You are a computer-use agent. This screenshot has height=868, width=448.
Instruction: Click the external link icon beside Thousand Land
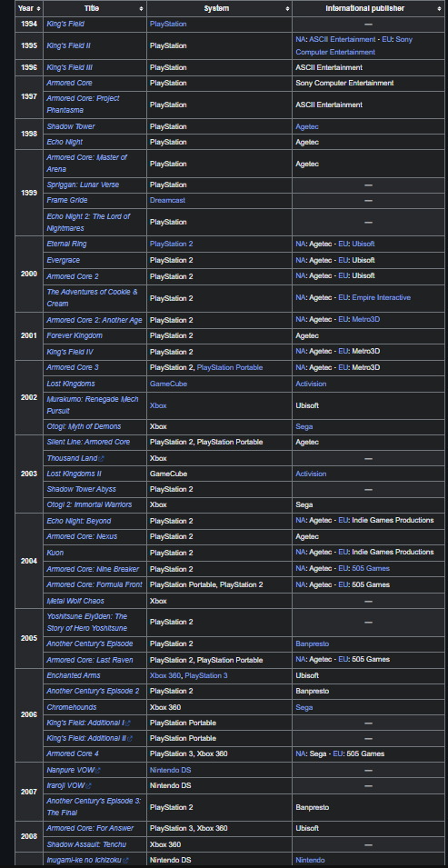point(102,459)
